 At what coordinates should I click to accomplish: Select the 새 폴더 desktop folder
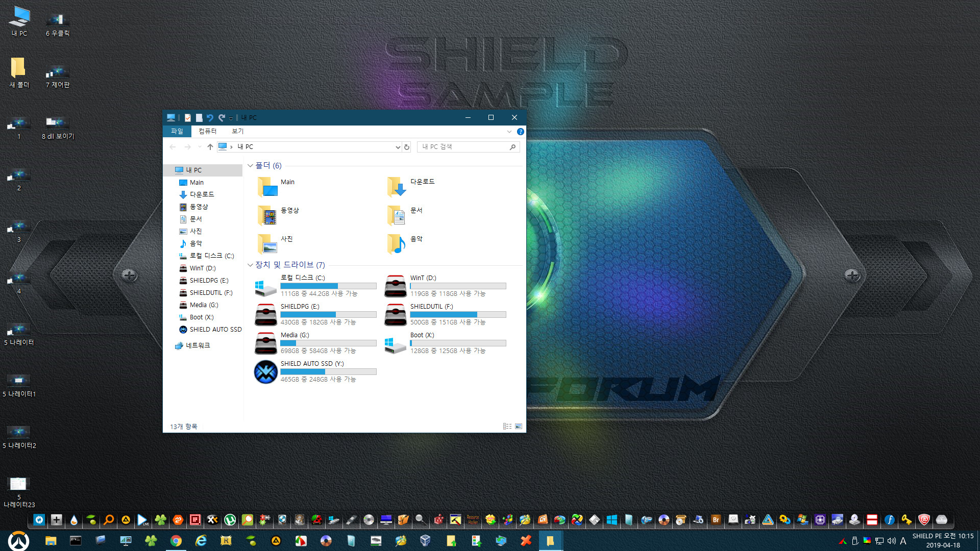(19, 73)
